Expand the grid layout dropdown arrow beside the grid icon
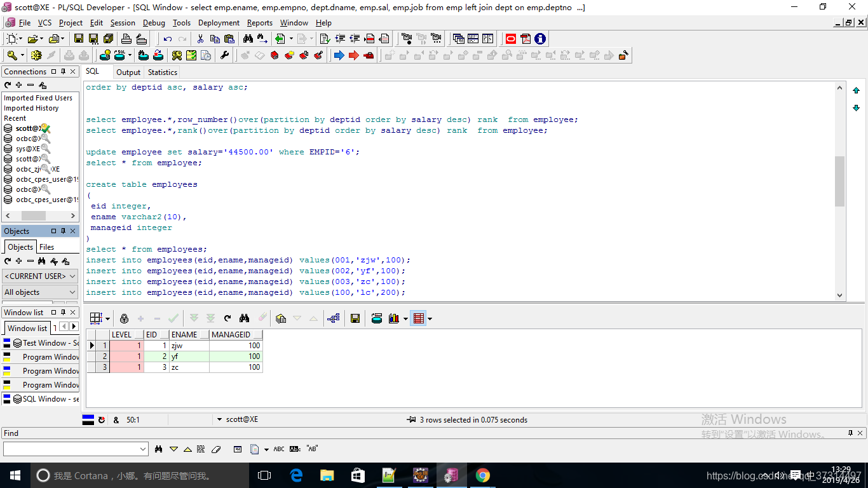Screen dimensions: 868x488 [x=106, y=319]
